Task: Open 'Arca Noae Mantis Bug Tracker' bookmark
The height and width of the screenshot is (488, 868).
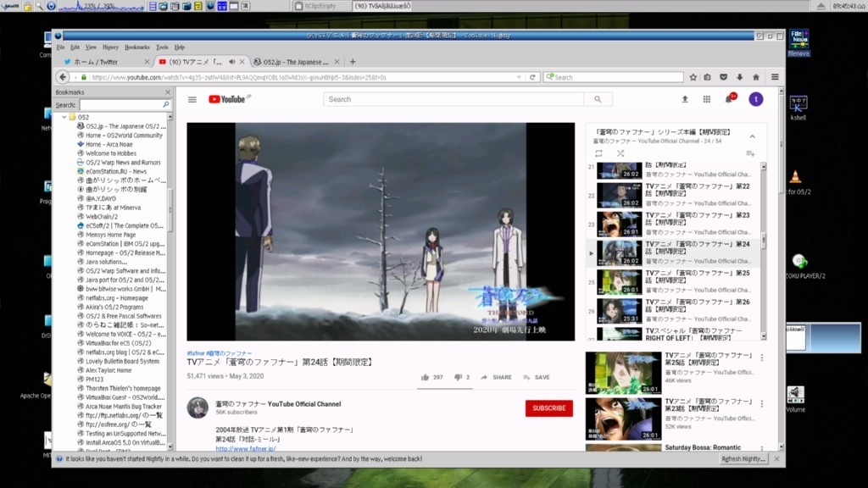Action: (124, 407)
